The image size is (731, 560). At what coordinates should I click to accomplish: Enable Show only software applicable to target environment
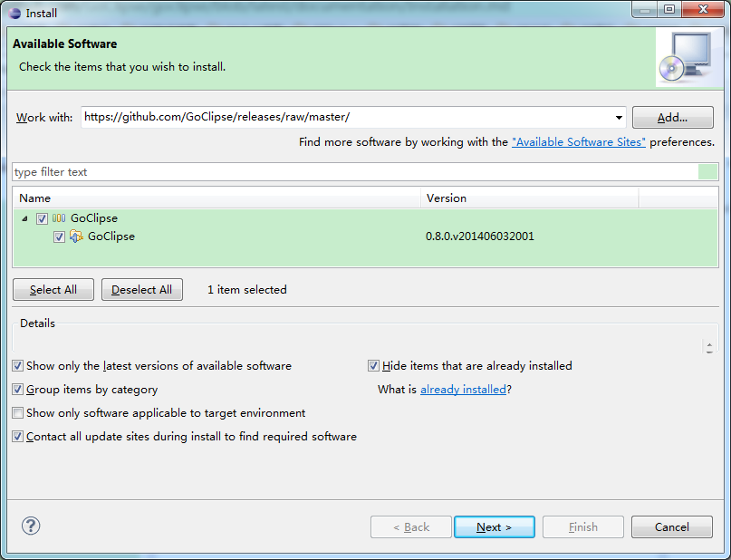click(x=18, y=413)
